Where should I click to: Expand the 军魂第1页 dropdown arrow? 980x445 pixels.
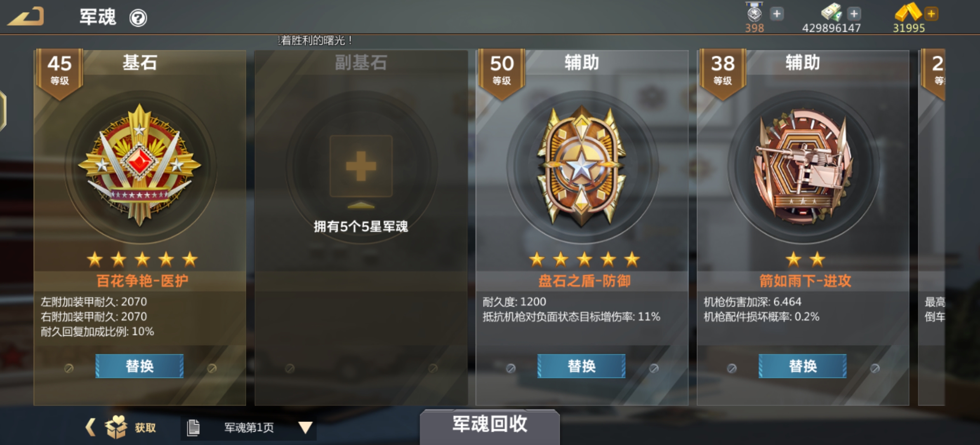point(305,427)
